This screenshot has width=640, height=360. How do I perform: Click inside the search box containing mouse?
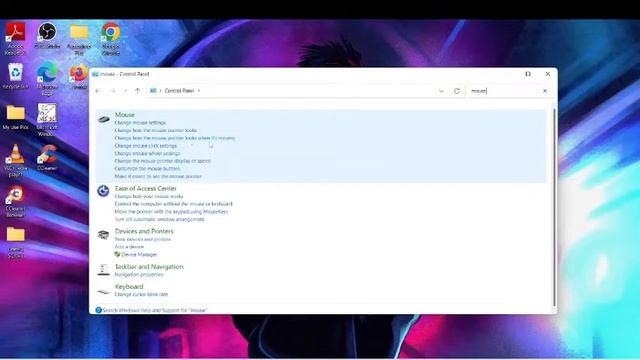[504, 91]
